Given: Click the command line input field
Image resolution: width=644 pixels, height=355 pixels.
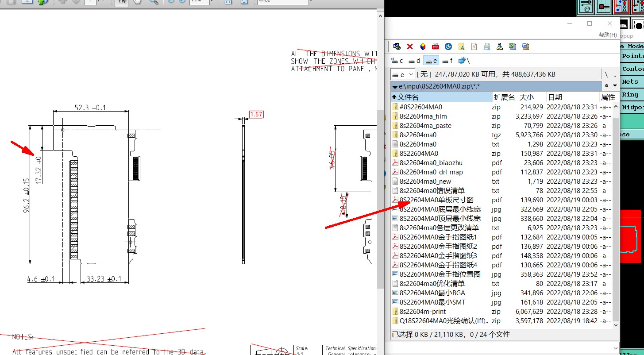Looking at the screenshot, I should (501, 348).
